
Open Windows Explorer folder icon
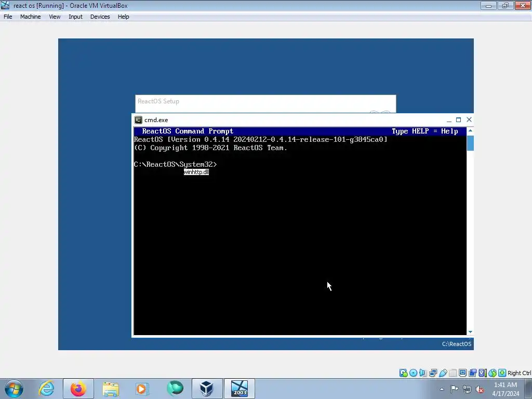111,389
